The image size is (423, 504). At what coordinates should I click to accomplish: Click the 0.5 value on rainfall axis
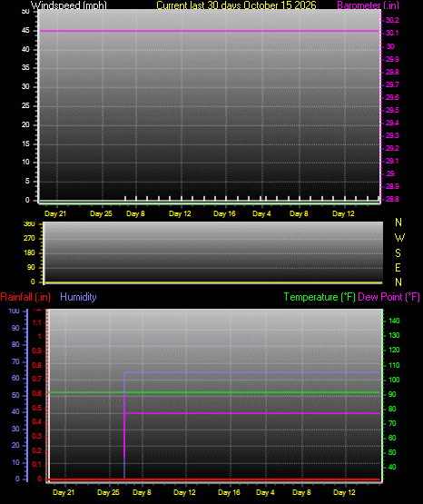(37, 409)
